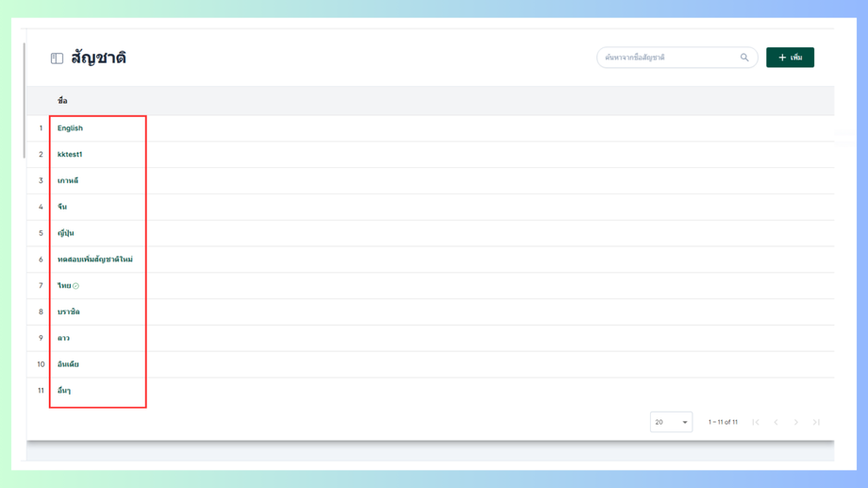The image size is (868, 488).
Task: Open the ทดสอบเพิ่มสัญชาติใหม่ entry
Action: pos(94,260)
